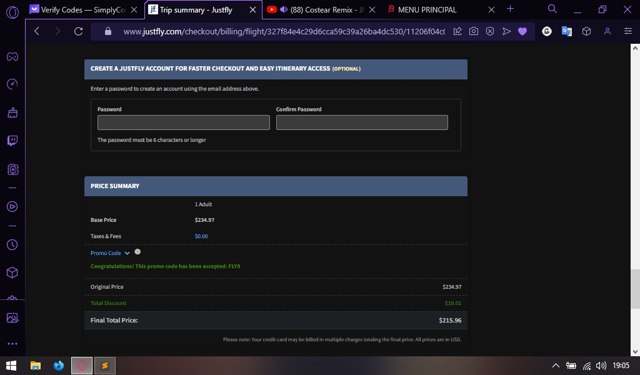
Task: Click the scrollbar's down arrow
Action: pyautogui.click(x=635, y=351)
